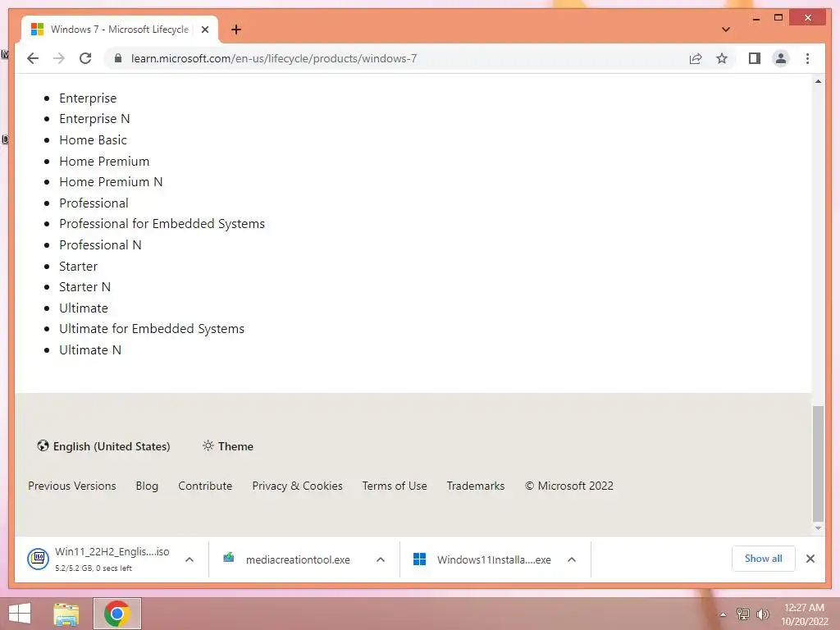The height and width of the screenshot is (630, 840).
Task: Click the Chrome taskbar icon
Action: pos(117,614)
